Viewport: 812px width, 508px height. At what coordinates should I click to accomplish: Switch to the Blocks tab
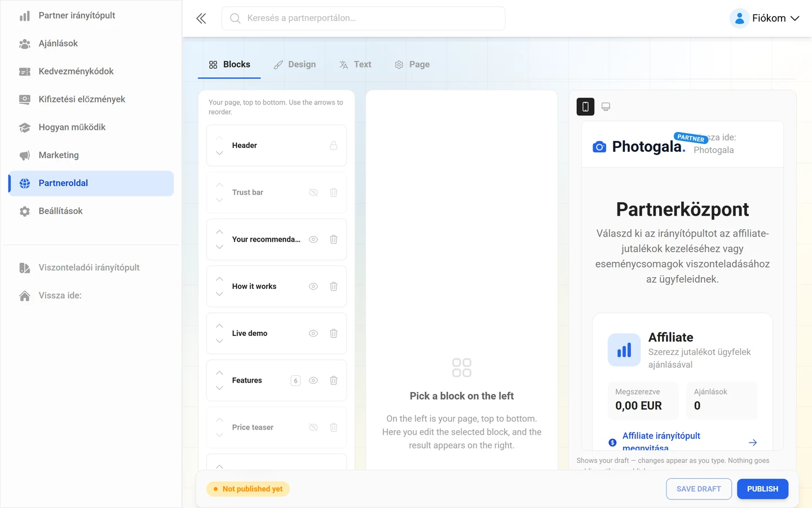(230, 65)
